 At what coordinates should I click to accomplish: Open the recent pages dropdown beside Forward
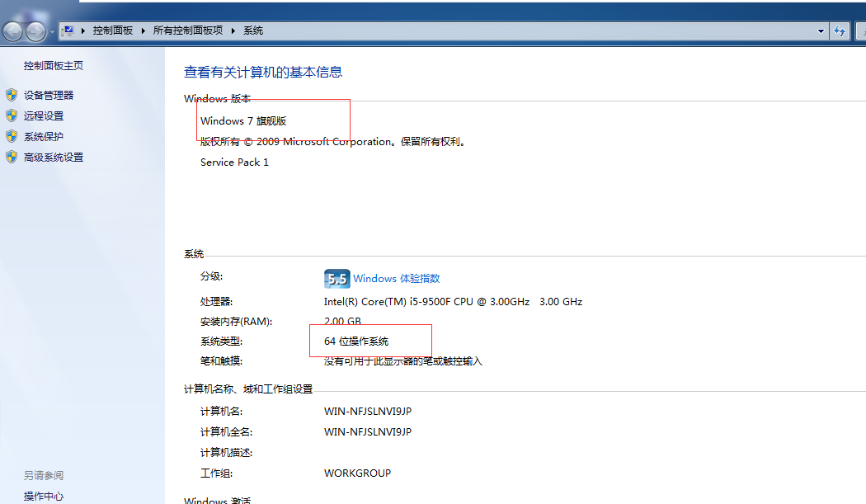[53, 31]
